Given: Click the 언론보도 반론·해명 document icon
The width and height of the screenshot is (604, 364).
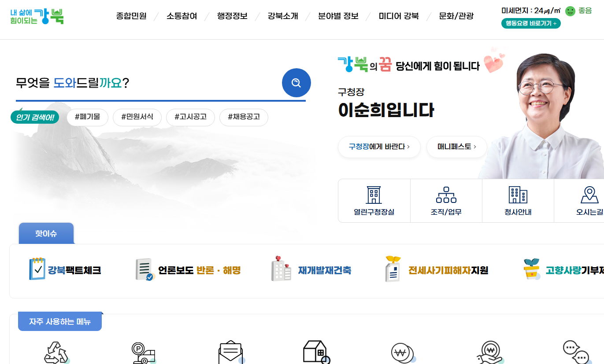Looking at the screenshot, I should (145, 269).
